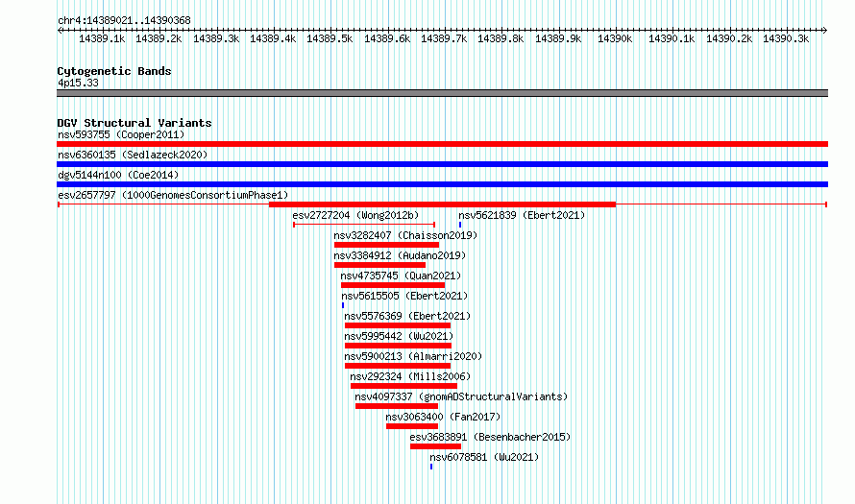Open the esv2727204 (Wong2012b) label
This screenshot has height=504, width=855.
pyautogui.click(x=355, y=215)
